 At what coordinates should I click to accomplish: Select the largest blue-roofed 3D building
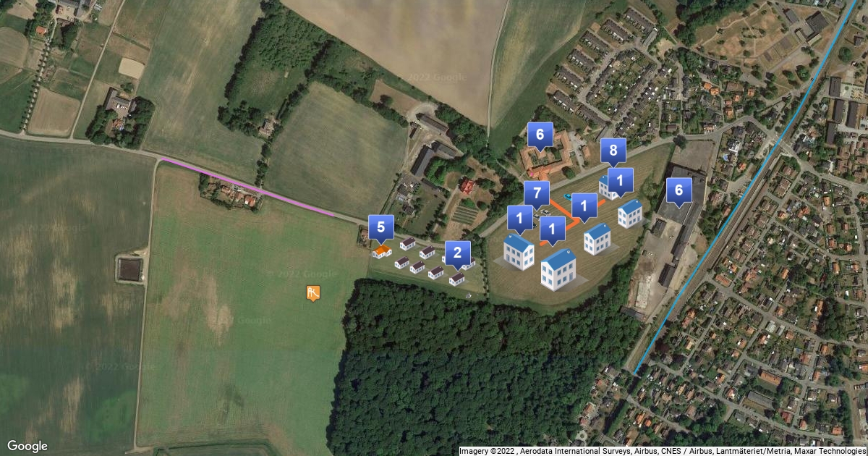click(x=558, y=269)
